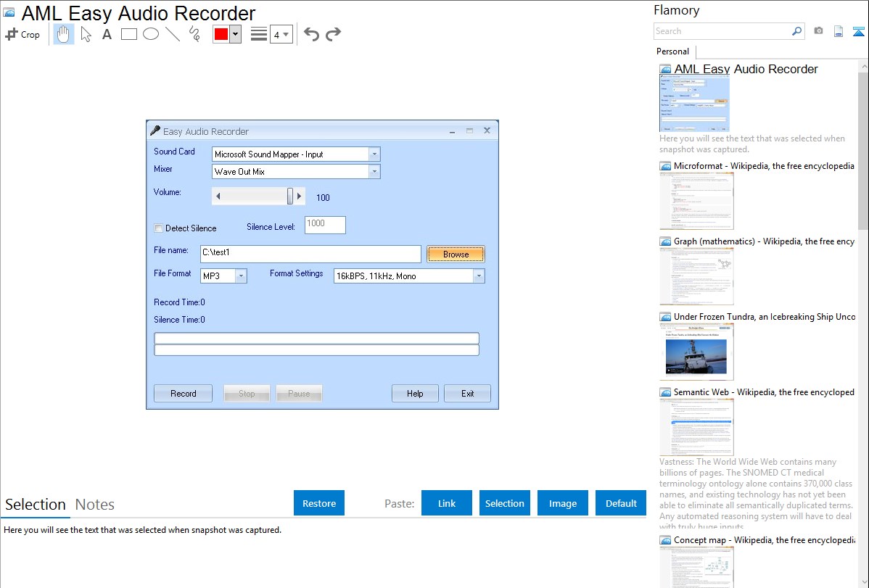Choose the freehand scribble tool
Viewport: 869px width, 588px height.
(x=194, y=34)
